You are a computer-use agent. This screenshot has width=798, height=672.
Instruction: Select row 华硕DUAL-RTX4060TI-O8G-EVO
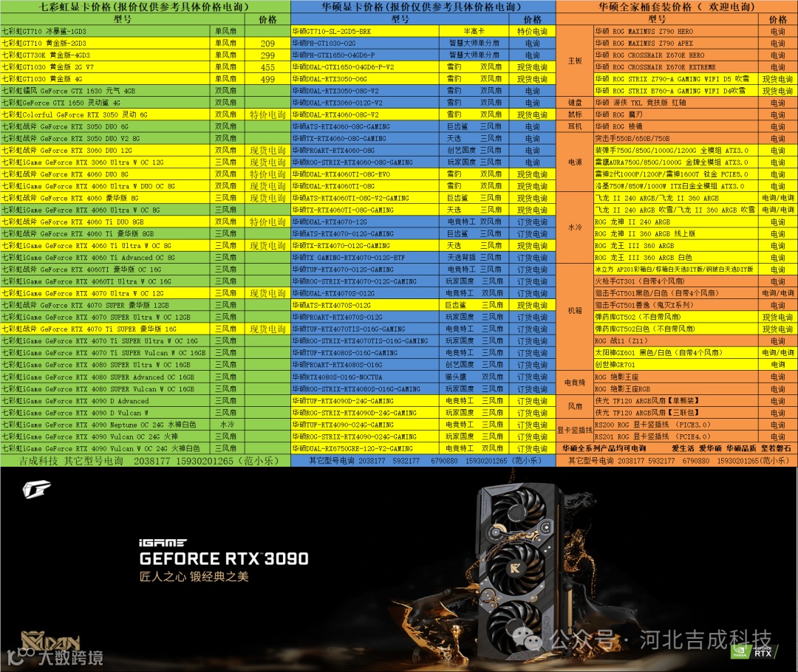point(423,174)
